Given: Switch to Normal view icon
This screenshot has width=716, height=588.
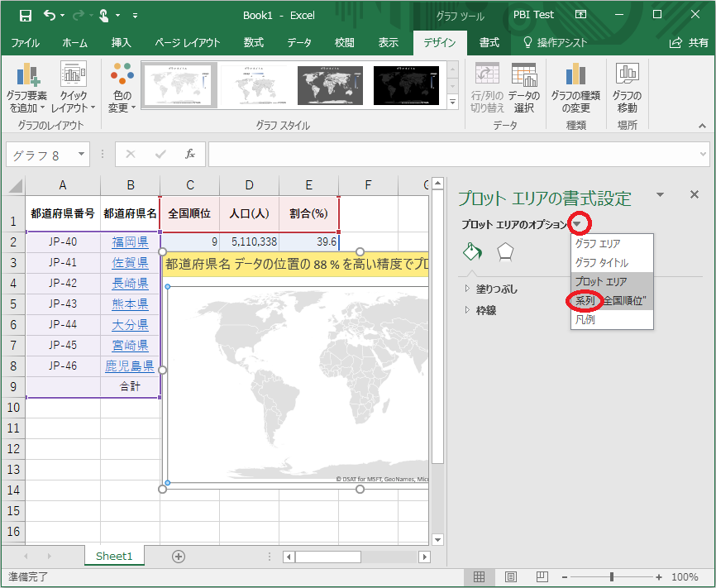Looking at the screenshot, I should pos(479,576).
